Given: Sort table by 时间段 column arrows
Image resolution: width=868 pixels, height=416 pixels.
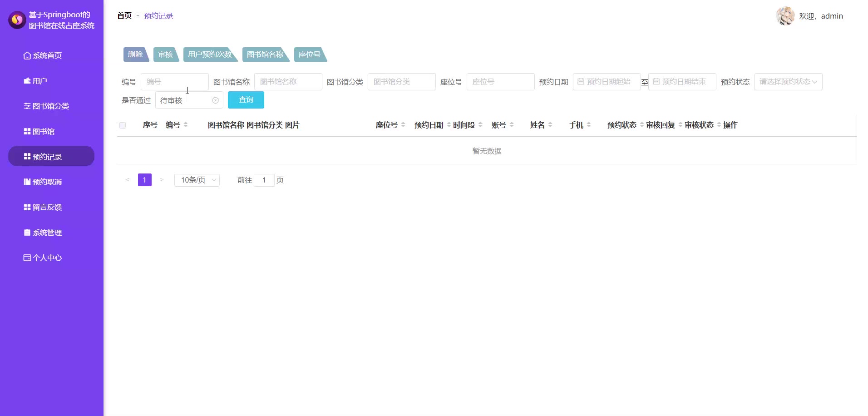Looking at the screenshot, I should [x=480, y=125].
